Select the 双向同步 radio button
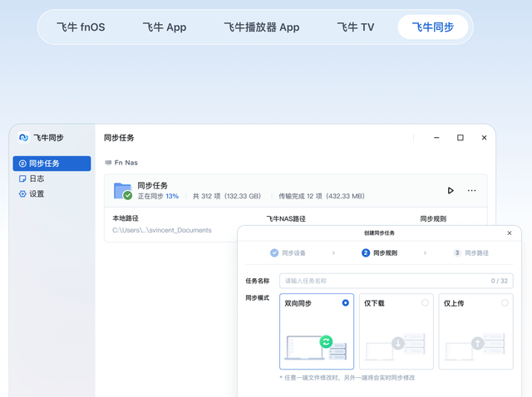The width and height of the screenshot is (532, 397). 346,303
